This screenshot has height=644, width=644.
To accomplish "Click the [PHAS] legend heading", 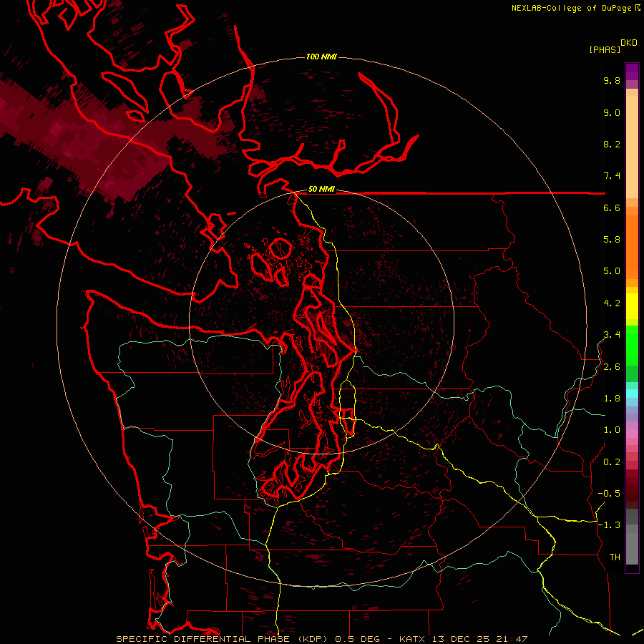I will tap(605, 50).
